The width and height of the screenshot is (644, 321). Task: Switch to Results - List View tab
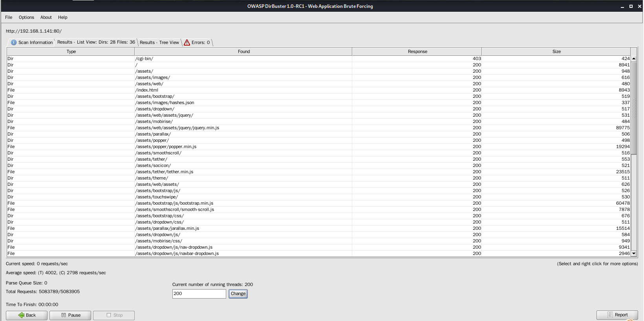click(96, 42)
